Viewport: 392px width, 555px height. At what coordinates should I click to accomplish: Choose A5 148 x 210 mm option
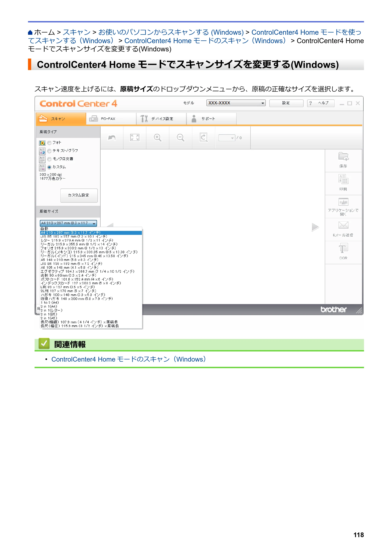tap(91, 260)
